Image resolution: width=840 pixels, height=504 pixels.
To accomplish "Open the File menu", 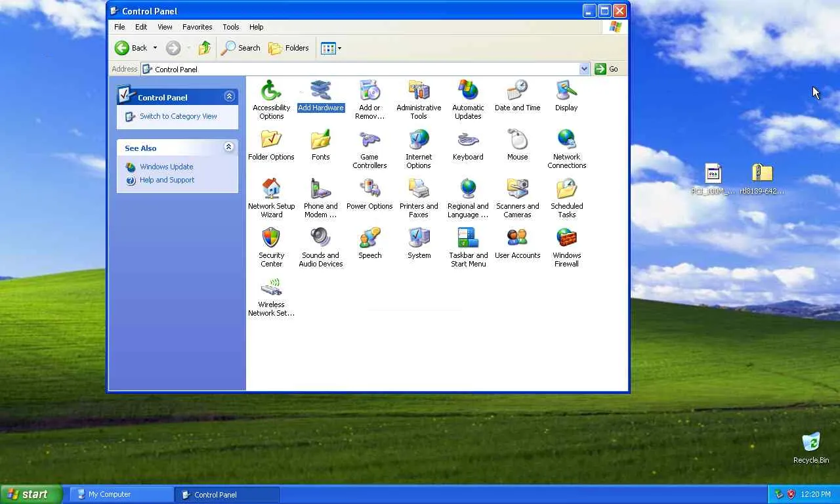I will click(x=119, y=27).
